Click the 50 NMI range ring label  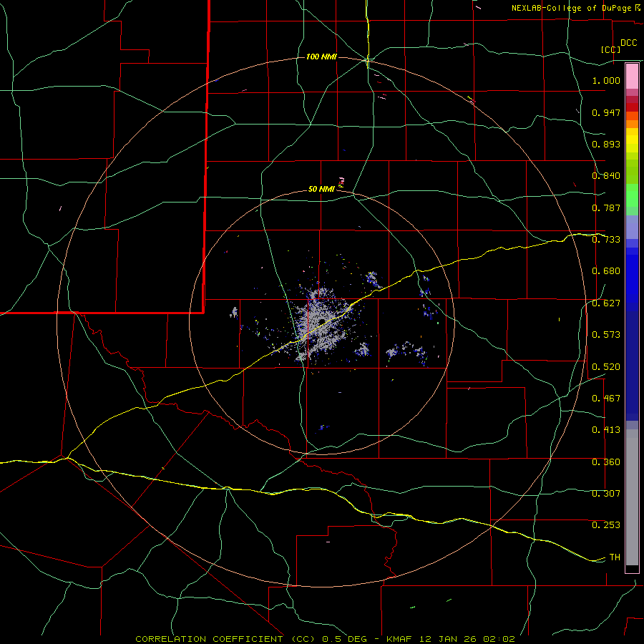click(x=321, y=189)
